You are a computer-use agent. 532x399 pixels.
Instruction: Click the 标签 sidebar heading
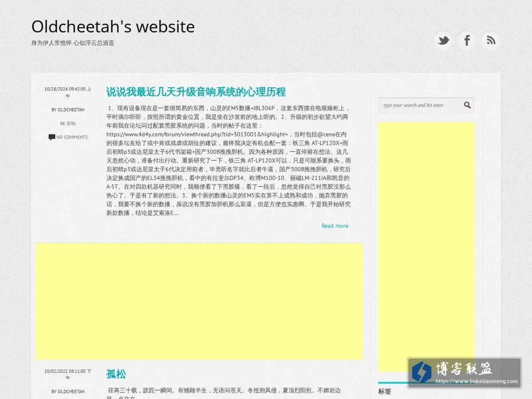click(385, 391)
